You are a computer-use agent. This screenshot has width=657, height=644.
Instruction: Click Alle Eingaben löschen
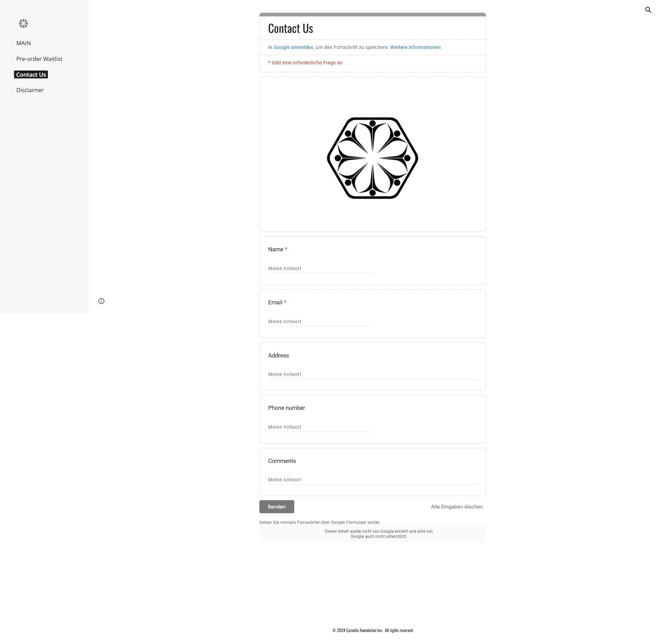pyautogui.click(x=456, y=507)
